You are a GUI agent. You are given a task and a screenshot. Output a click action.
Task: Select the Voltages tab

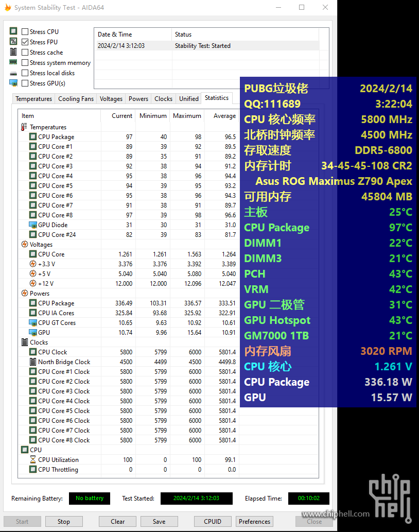pyautogui.click(x=111, y=99)
